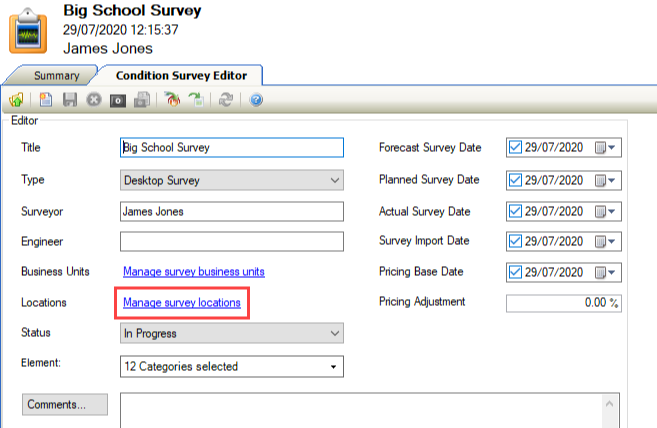Open Manage survey locations link

coord(181,302)
